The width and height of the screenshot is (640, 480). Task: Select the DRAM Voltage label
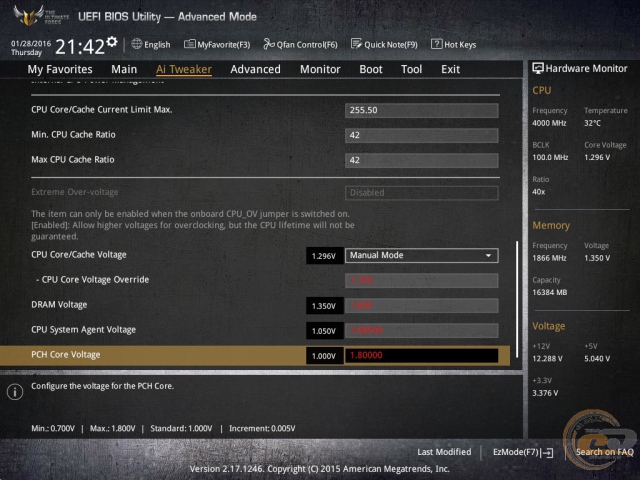[59, 304]
